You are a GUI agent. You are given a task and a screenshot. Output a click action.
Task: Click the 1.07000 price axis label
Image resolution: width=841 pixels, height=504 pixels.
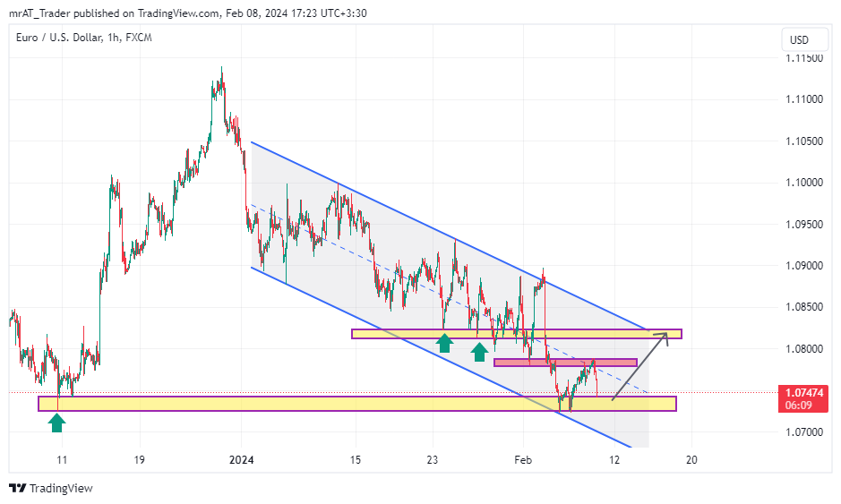(804, 431)
